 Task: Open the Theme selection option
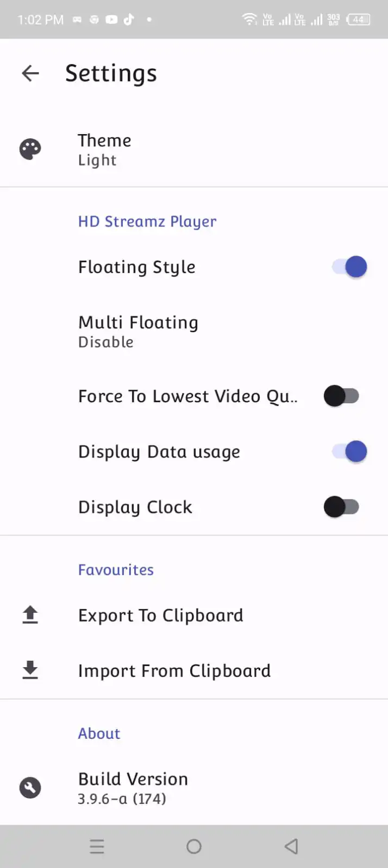pyautogui.click(x=105, y=149)
